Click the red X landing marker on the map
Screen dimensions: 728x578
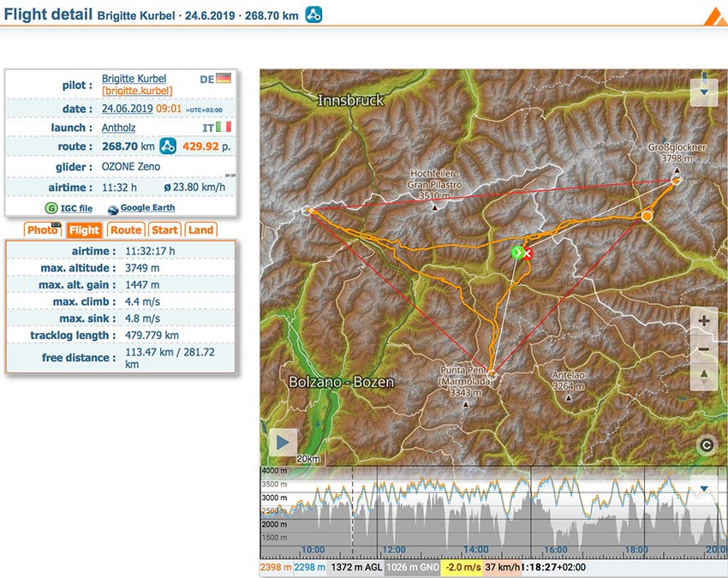coord(527,253)
